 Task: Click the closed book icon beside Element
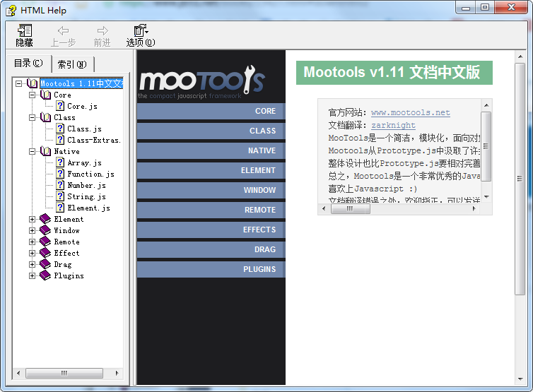pyautogui.click(x=45, y=219)
